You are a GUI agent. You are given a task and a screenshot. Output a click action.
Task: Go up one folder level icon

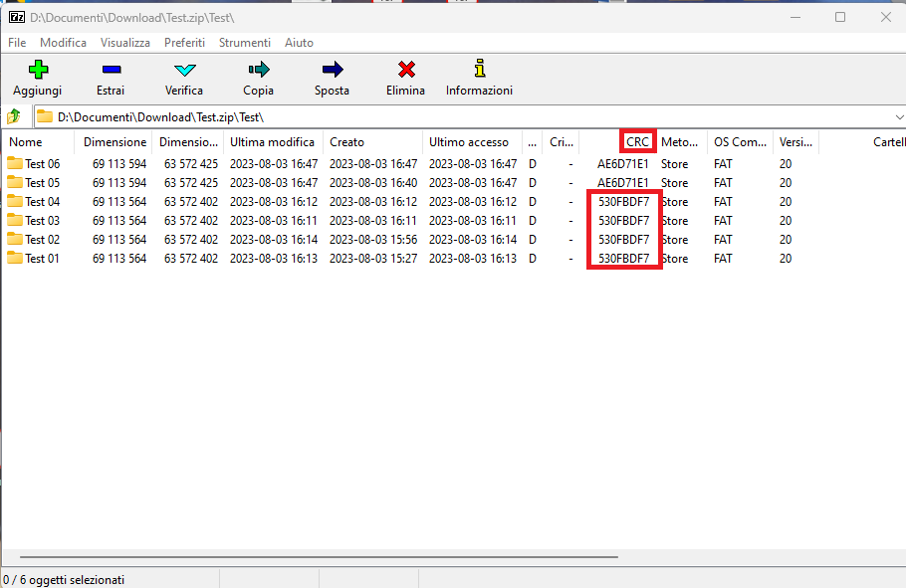point(14,116)
